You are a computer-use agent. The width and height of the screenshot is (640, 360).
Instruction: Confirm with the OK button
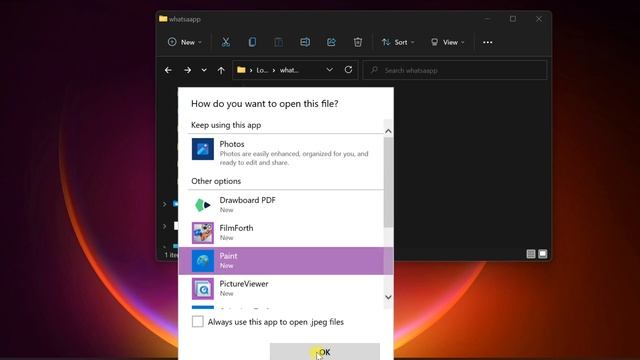325,351
